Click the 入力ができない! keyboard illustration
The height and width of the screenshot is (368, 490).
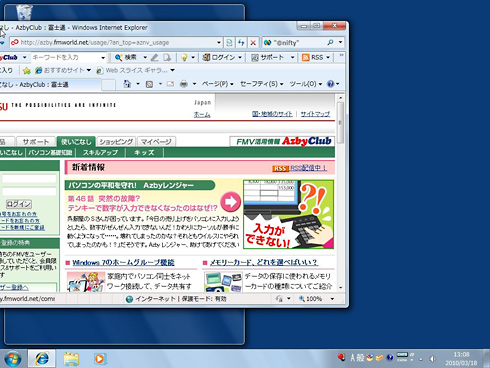[x=288, y=215]
